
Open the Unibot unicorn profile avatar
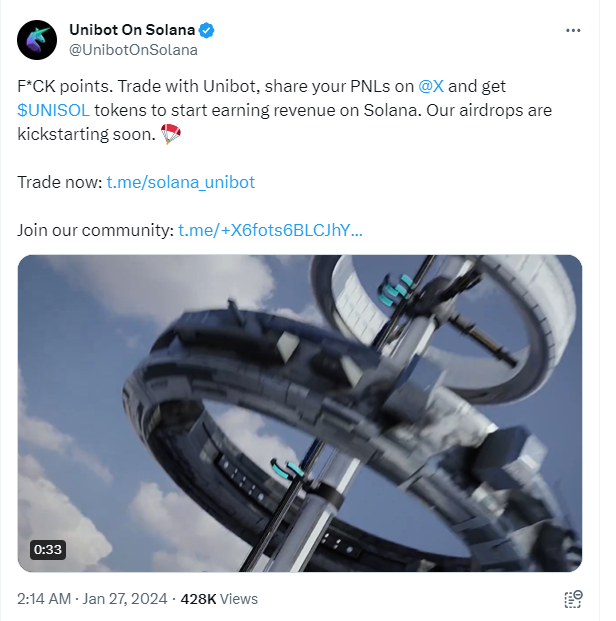[x=37, y=40]
